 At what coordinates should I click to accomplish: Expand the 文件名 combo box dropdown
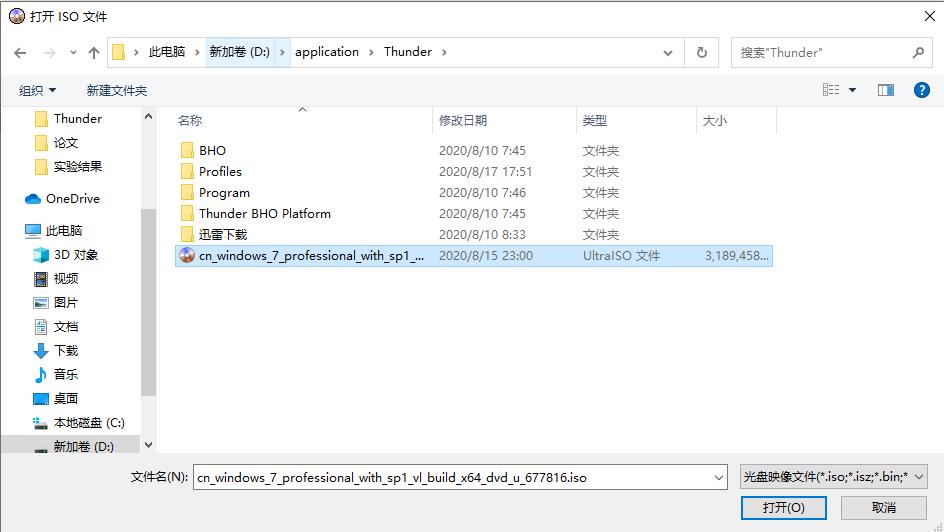pyautogui.click(x=719, y=477)
